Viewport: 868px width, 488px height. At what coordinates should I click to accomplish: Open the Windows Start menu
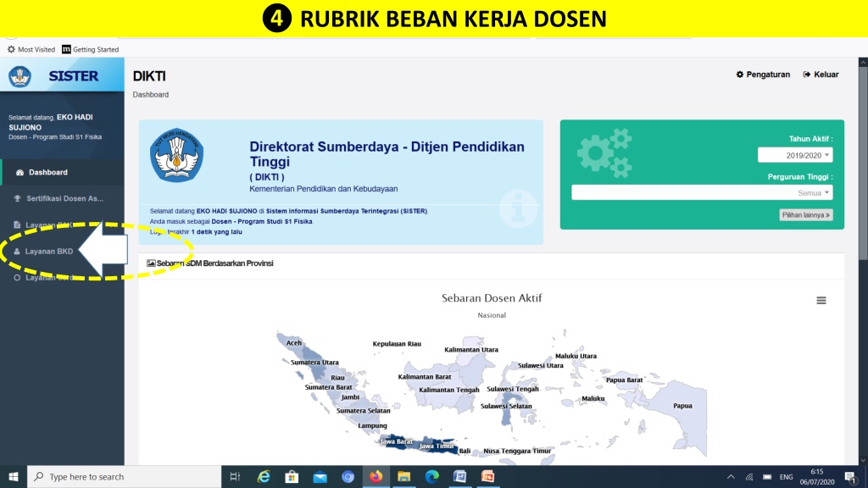tap(14, 476)
